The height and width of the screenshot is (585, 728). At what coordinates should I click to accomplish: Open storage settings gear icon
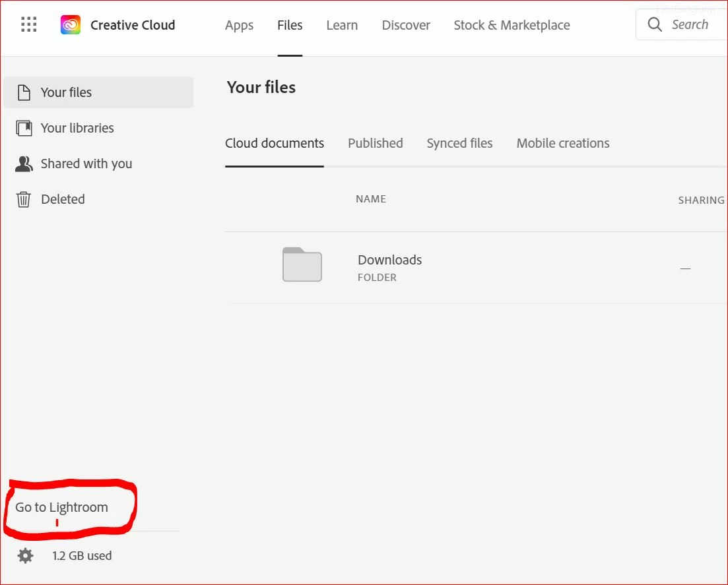(x=26, y=555)
